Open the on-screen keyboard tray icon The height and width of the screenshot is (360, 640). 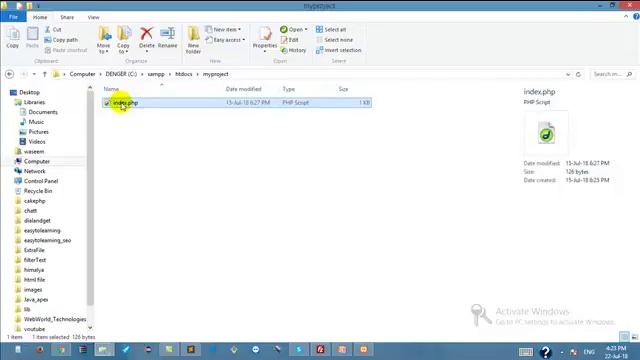point(526,352)
